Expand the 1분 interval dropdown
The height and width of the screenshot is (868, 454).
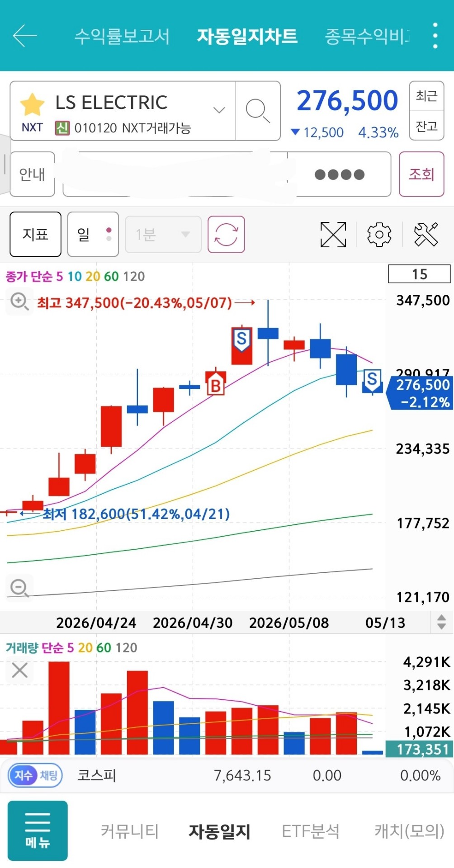163,234
